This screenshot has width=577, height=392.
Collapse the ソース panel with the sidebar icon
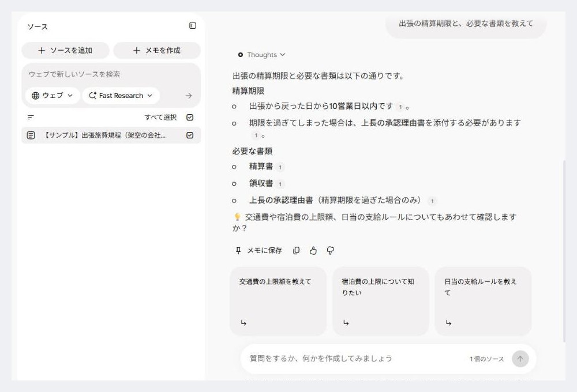click(193, 26)
